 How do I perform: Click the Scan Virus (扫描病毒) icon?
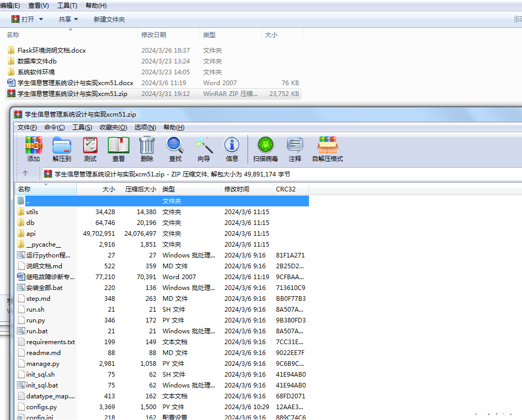(x=265, y=145)
